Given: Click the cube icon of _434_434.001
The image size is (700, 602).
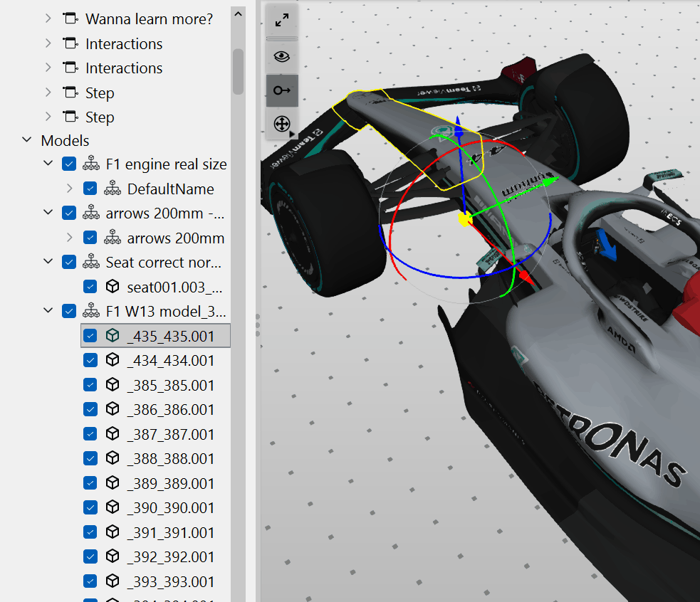Looking at the screenshot, I should 113,359.
